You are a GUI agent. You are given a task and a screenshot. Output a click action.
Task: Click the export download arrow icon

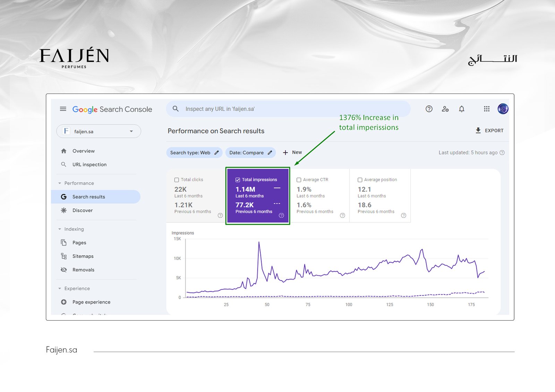click(x=478, y=130)
